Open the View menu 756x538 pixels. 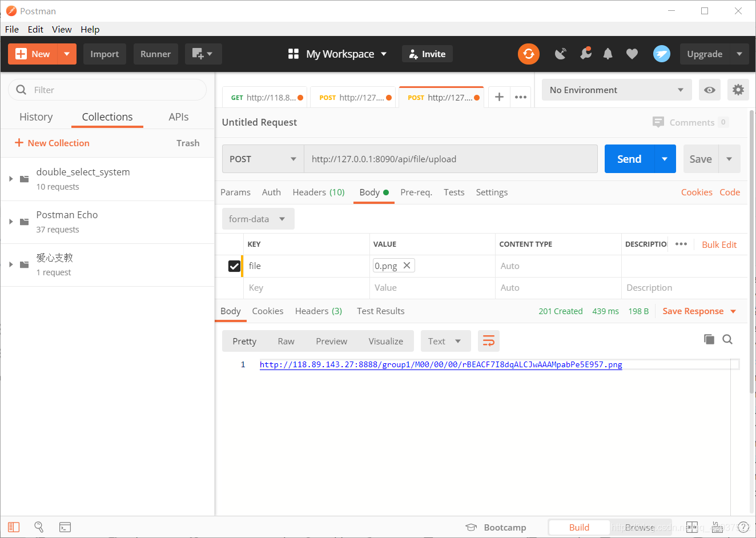coord(62,29)
